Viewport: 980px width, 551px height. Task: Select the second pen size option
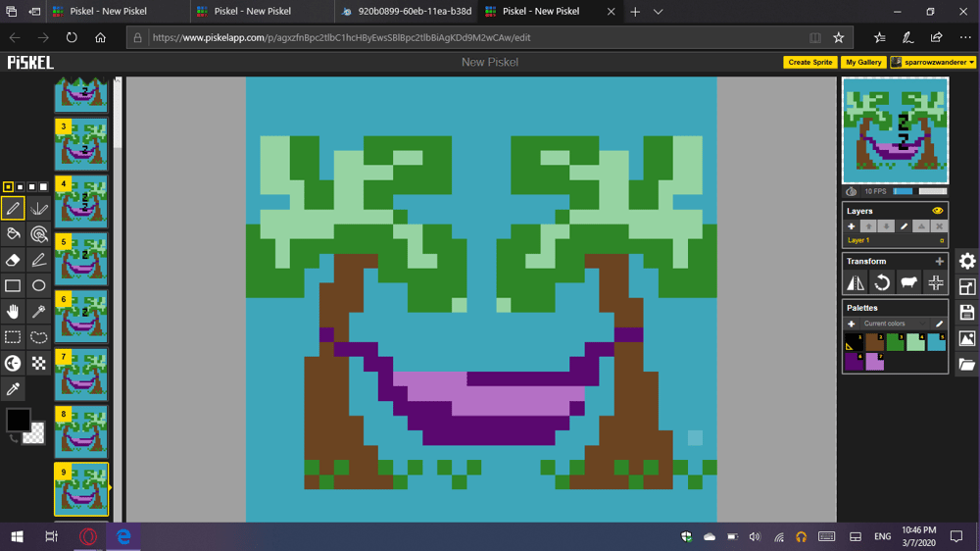tap(20, 187)
